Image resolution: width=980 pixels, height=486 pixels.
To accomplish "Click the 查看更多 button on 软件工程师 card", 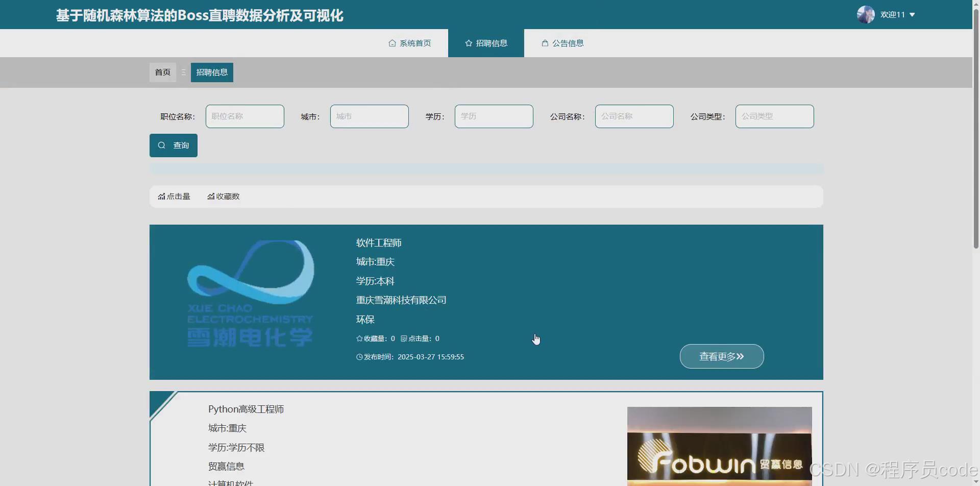I will 721,356.
